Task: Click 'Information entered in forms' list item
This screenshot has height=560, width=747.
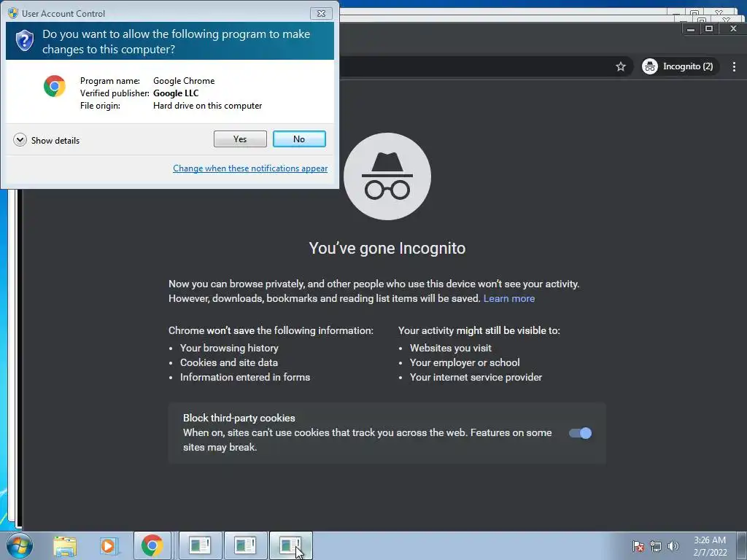Action: click(x=245, y=377)
